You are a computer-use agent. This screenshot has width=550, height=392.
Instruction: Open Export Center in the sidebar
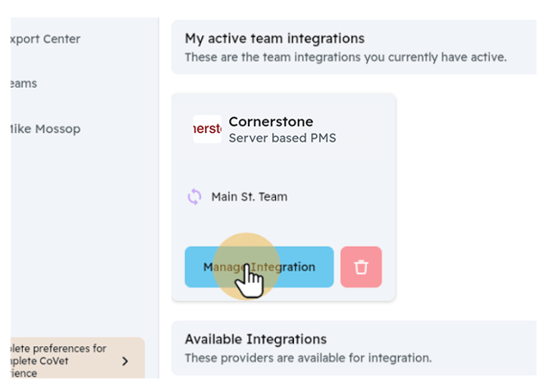(45, 39)
